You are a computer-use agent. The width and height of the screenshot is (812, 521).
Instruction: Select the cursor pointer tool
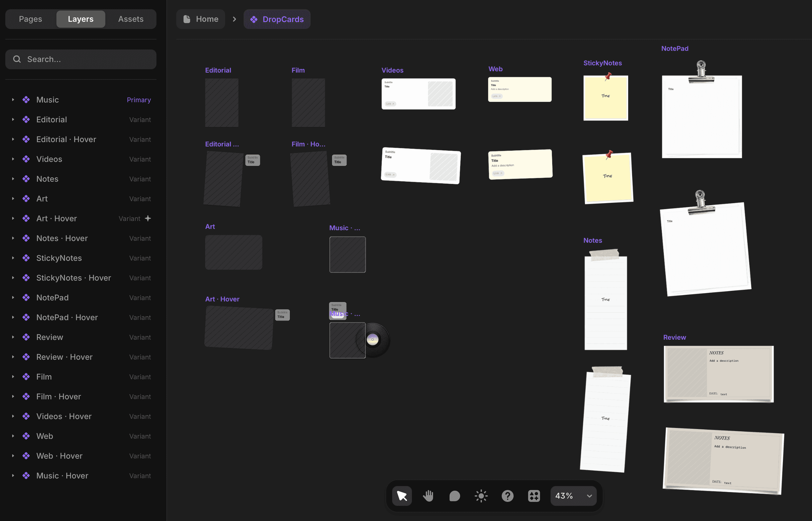point(402,496)
